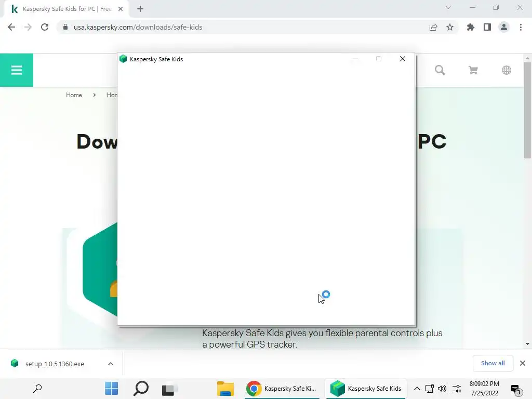Close the downloads bar
This screenshot has height=399, width=532.
click(x=523, y=363)
